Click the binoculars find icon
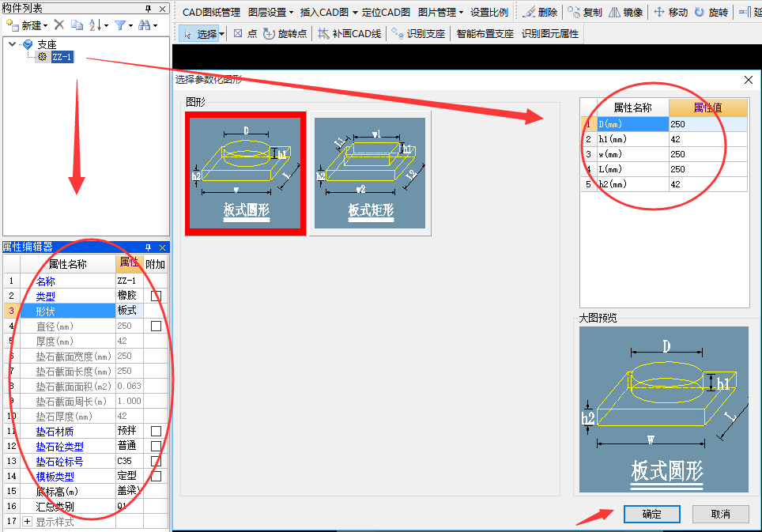The width and height of the screenshot is (762, 532). tap(145, 25)
